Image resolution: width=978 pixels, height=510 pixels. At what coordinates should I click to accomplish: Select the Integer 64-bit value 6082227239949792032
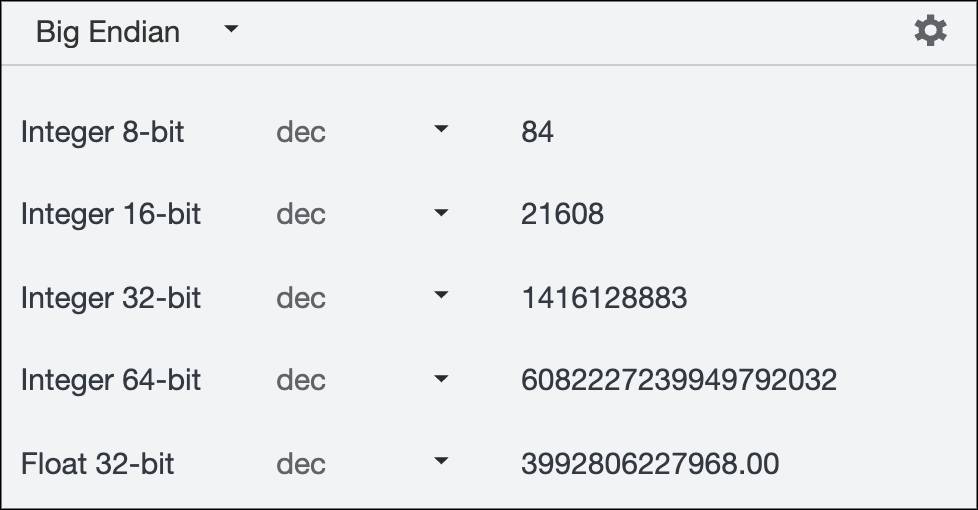click(679, 381)
